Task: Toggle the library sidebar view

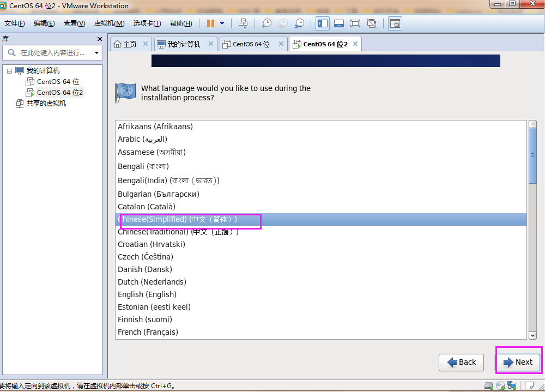Action: pos(323,23)
